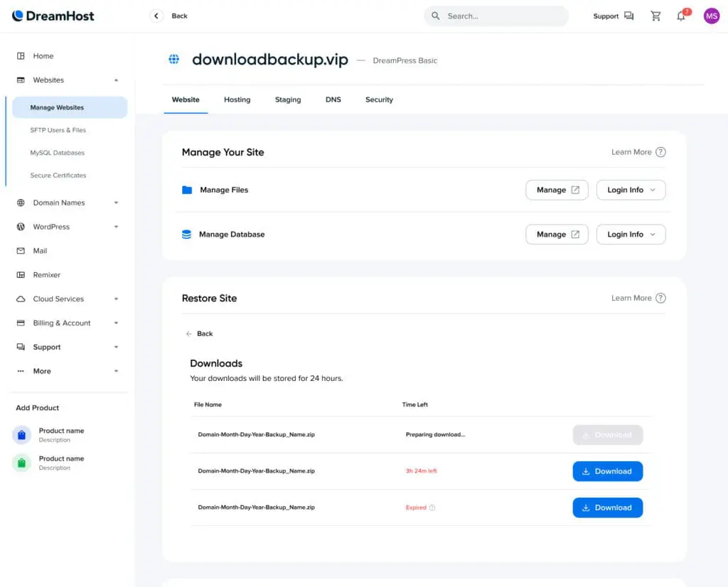Click the Home sidebar icon

21,55
